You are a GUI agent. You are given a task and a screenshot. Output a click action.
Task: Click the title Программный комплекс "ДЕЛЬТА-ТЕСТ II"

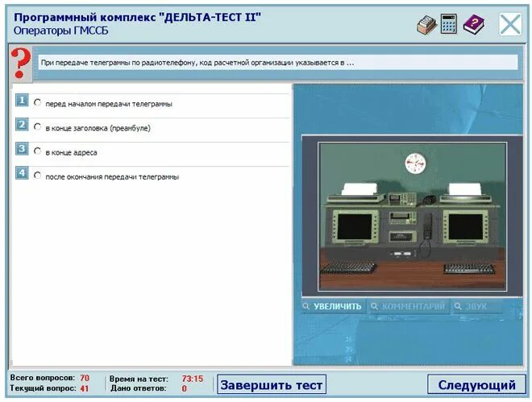[138, 17]
